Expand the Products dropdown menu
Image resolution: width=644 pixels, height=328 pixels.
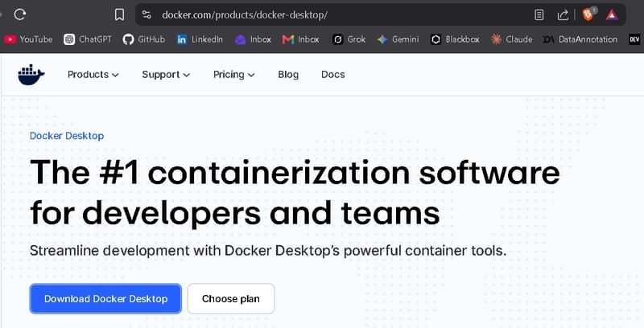click(x=93, y=75)
